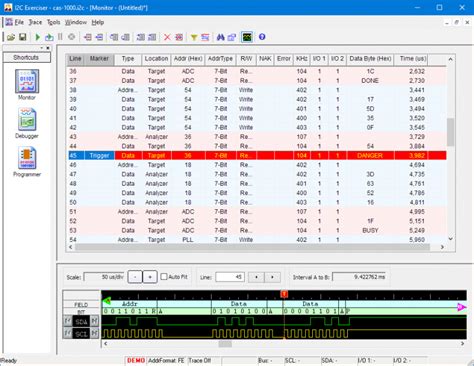Open the Tools menu
The height and width of the screenshot is (366, 474).
(x=53, y=22)
